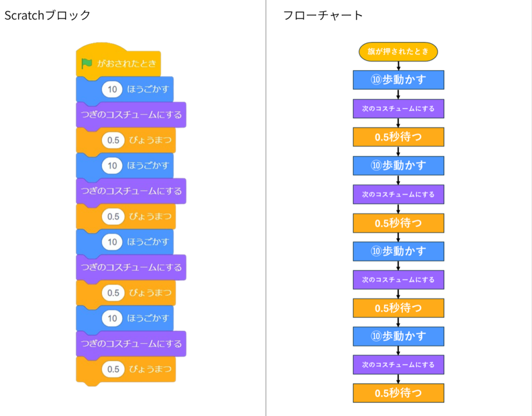Click the first 0.5 input in Scratch blocks

113,140
